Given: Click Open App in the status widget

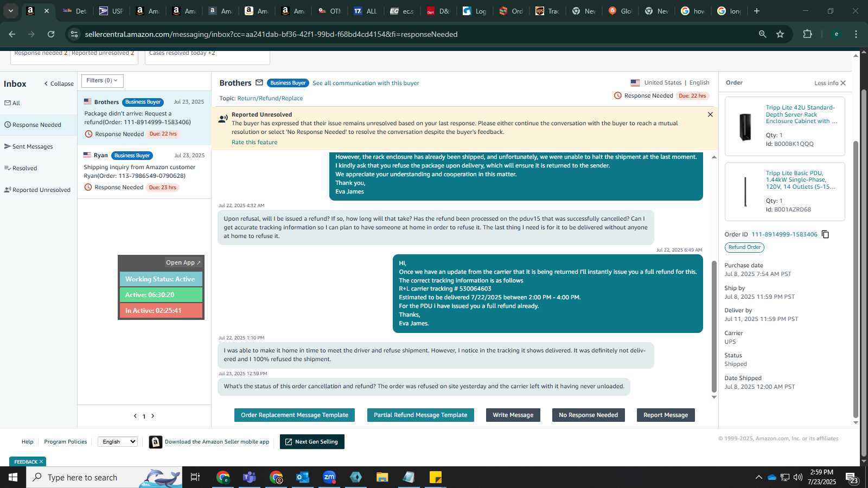Looking at the screenshot, I should pyautogui.click(x=183, y=262).
